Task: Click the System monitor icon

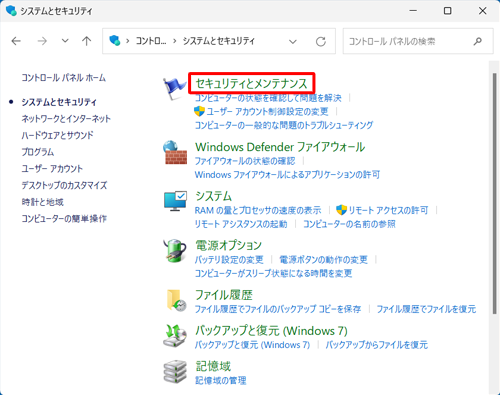Action: pos(175,201)
